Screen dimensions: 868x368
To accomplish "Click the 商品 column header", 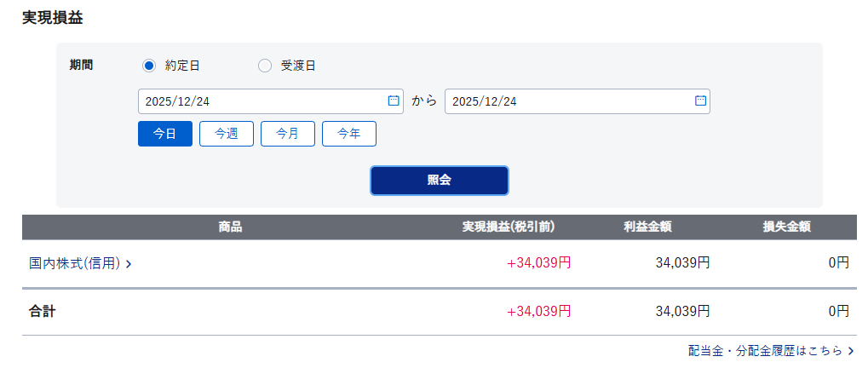I will (x=230, y=227).
